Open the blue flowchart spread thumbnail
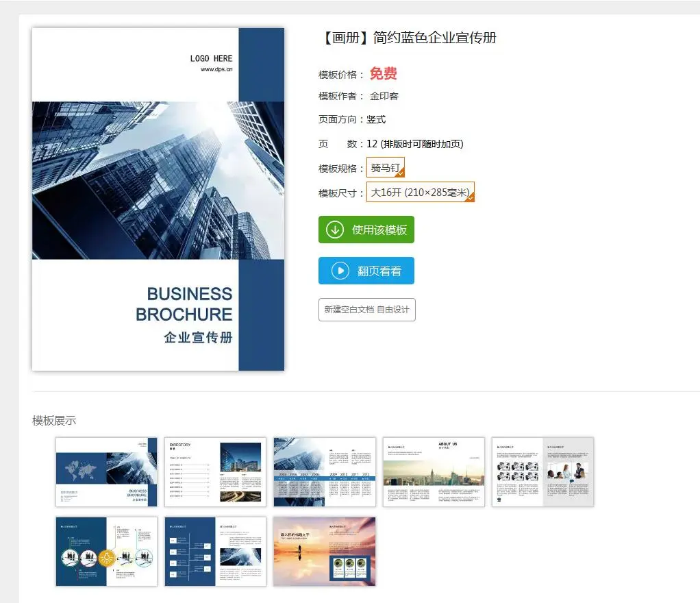The height and width of the screenshot is (603, 700). tap(215, 551)
